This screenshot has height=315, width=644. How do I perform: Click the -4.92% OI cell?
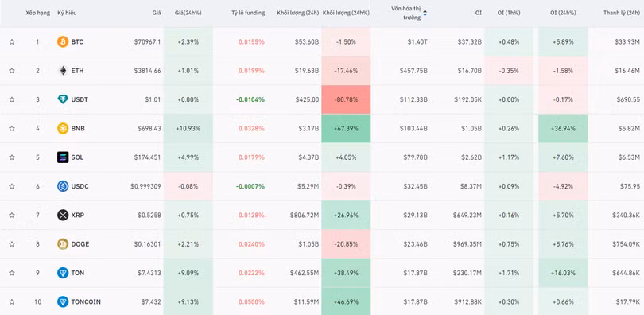pyautogui.click(x=563, y=186)
